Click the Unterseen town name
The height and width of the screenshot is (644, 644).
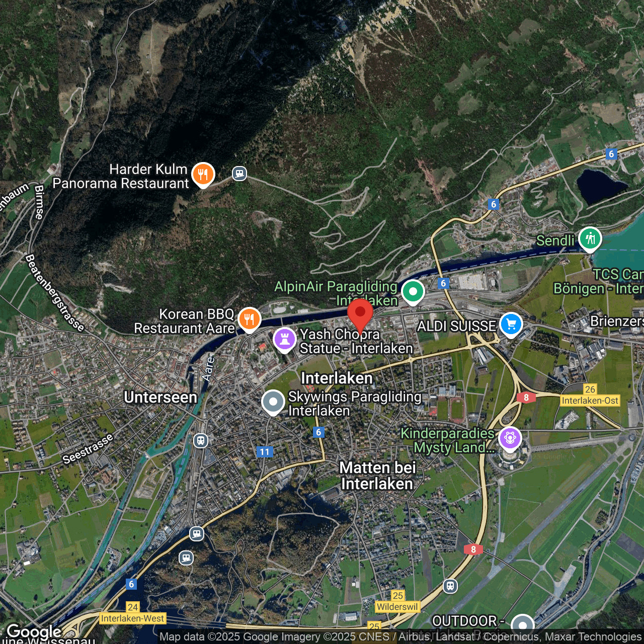(x=160, y=397)
